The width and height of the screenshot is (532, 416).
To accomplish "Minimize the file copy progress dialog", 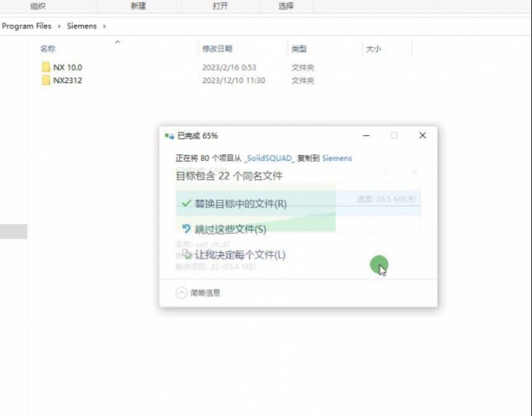I will 366,136.
